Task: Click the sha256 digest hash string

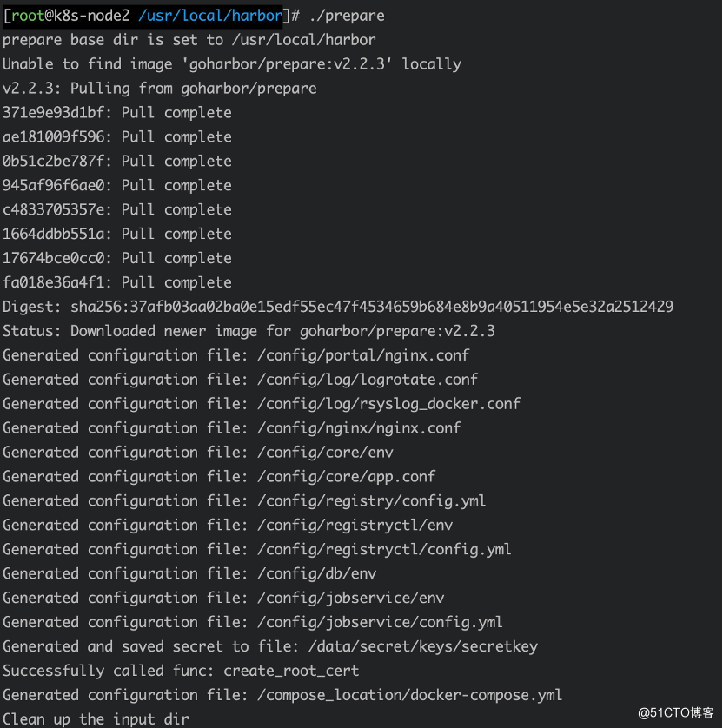Action: tap(372, 307)
